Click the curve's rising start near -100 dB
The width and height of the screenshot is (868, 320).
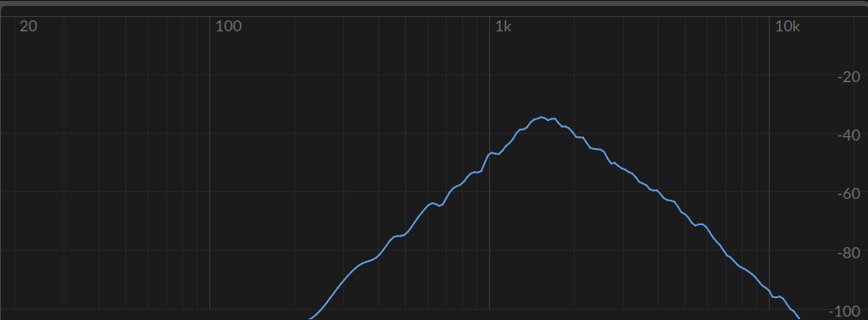point(312,317)
